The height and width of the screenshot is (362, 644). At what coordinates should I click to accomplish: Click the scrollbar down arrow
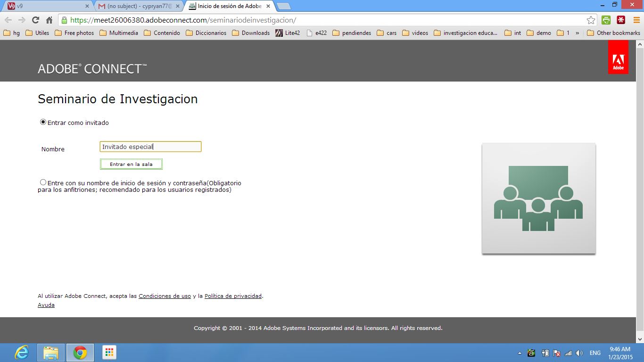click(640, 339)
